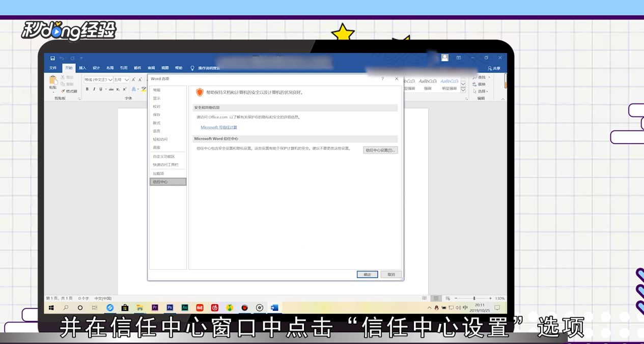The image size is (644, 344).
Task: Open the Customize Quick Access Toolbar arrow
Action: (81, 58)
